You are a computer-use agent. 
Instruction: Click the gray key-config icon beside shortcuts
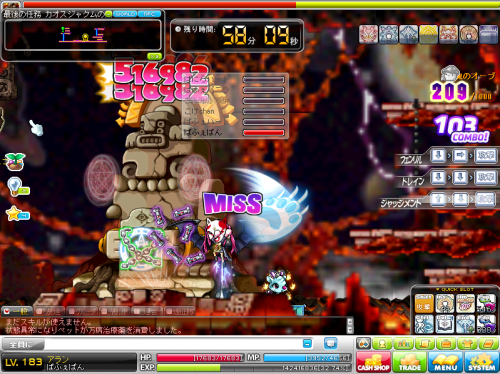click(x=363, y=343)
